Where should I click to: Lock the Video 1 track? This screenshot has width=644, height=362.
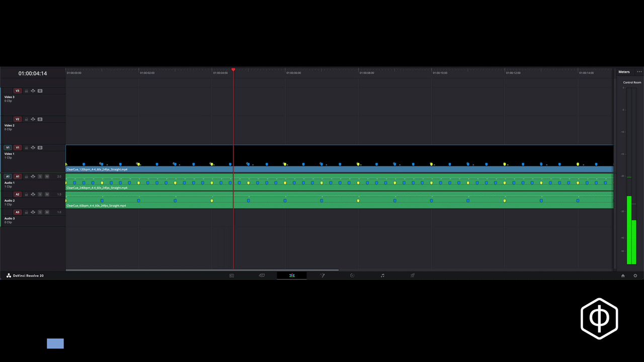click(x=26, y=148)
